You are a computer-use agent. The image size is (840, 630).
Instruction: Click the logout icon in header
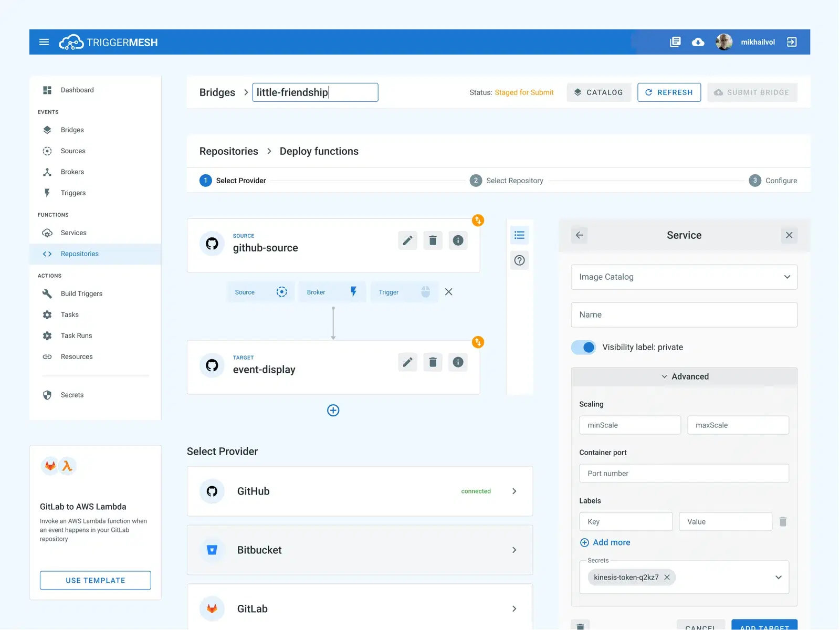(792, 42)
